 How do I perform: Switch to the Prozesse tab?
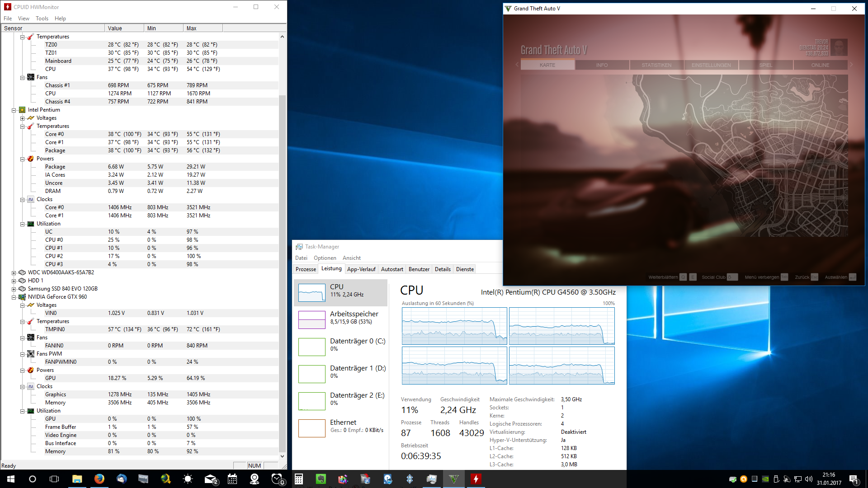click(306, 269)
